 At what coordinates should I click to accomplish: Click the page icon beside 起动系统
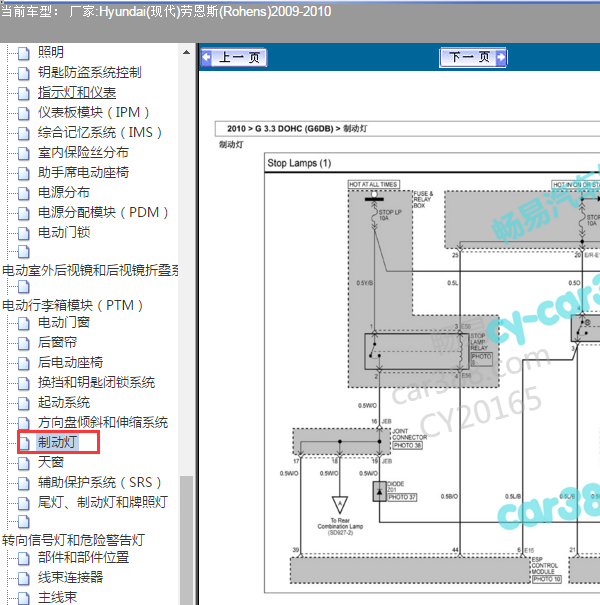click(24, 404)
